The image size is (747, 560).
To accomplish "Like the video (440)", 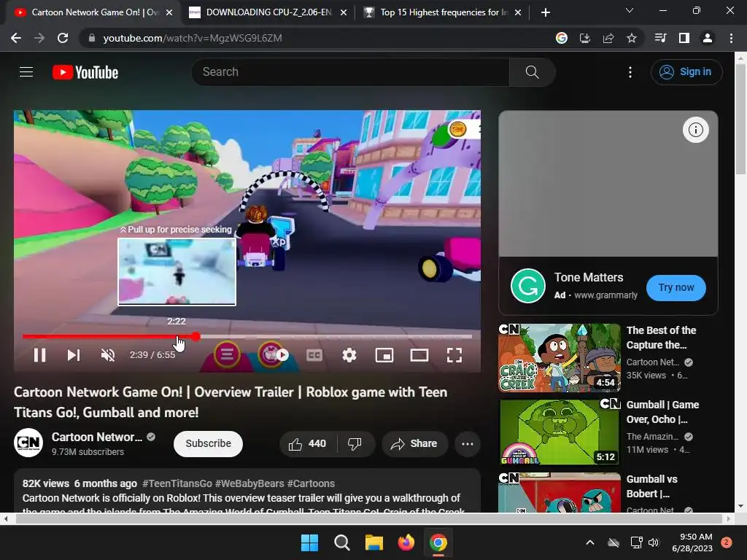I will pyautogui.click(x=308, y=444).
